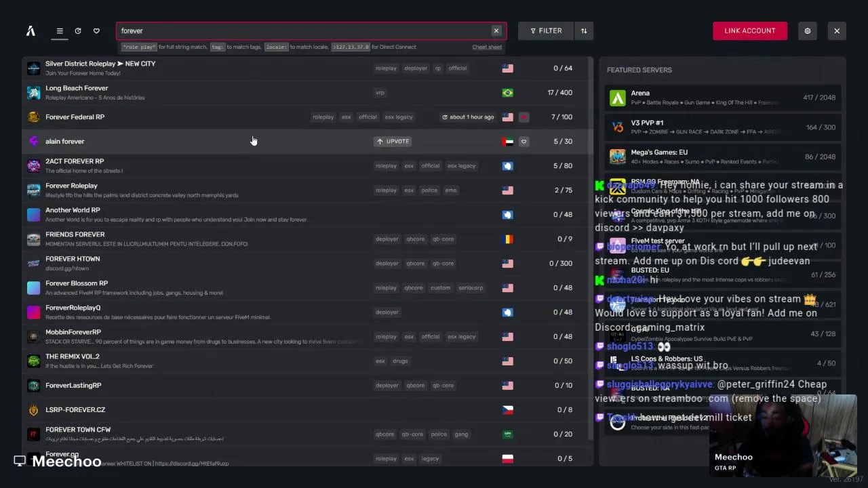Click alain forever server icon
Image resolution: width=868 pixels, height=488 pixels.
point(33,141)
